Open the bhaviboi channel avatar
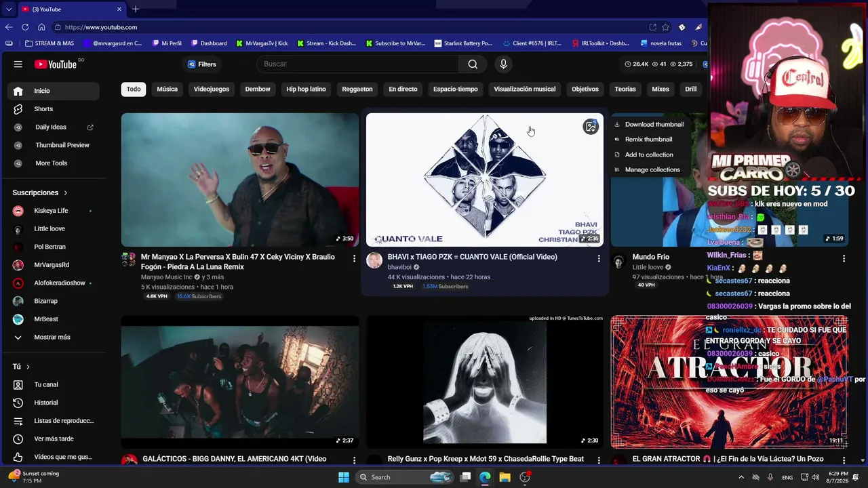This screenshot has height=488, width=868. (x=374, y=261)
